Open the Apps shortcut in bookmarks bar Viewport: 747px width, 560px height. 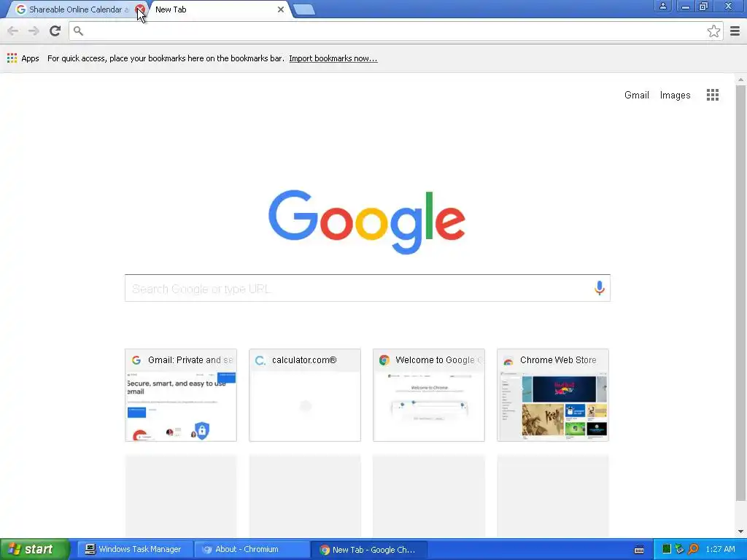pyautogui.click(x=23, y=58)
